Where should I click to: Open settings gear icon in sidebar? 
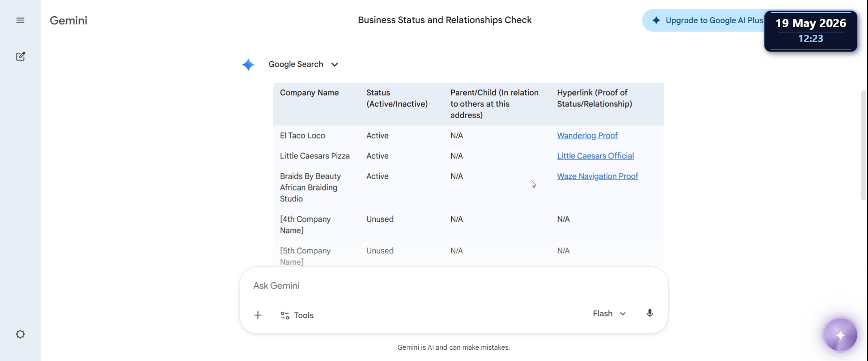point(20,334)
